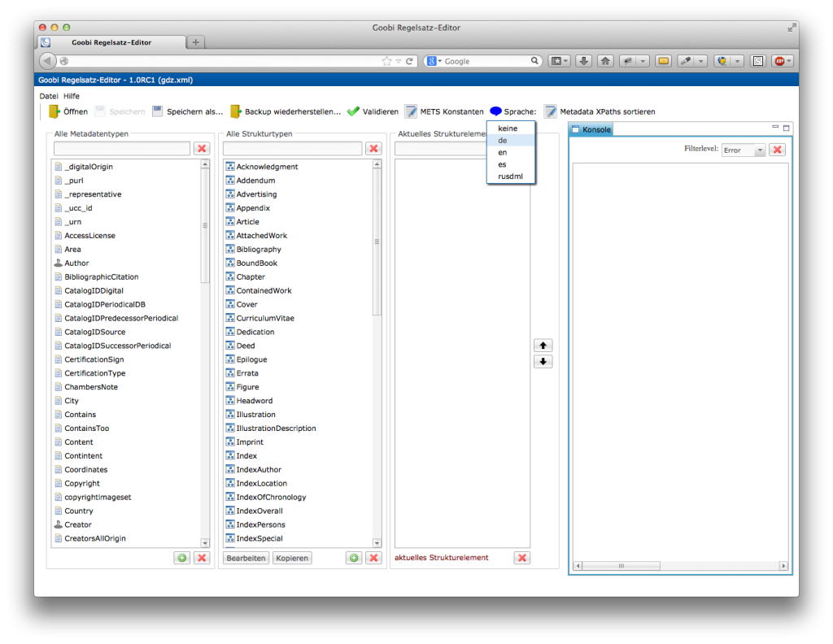Open the Hilfe menu
The width and height of the screenshot is (833, 644).
click(72, 96)
